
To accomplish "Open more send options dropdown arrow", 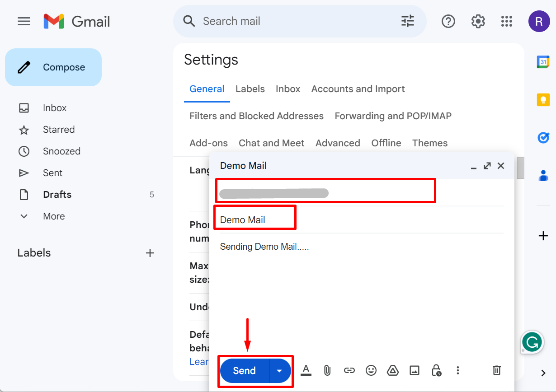I will (x=280, y=371).
